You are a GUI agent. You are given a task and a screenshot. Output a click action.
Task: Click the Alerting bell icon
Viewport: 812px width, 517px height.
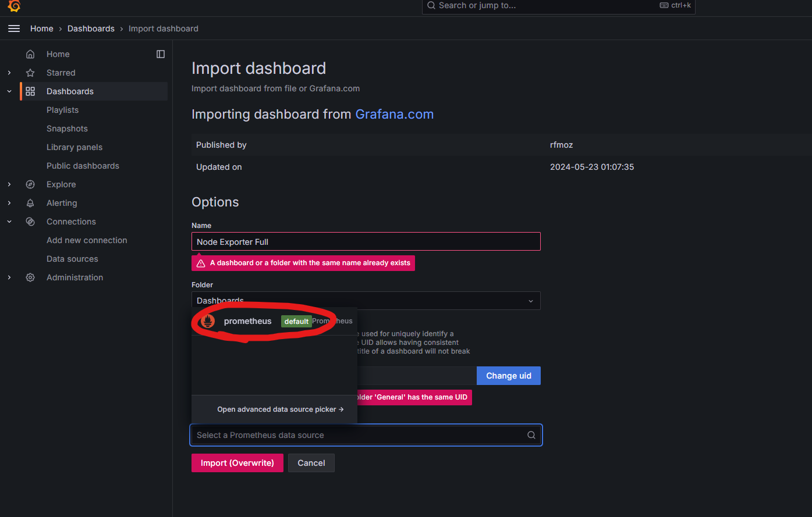point(30,202)
